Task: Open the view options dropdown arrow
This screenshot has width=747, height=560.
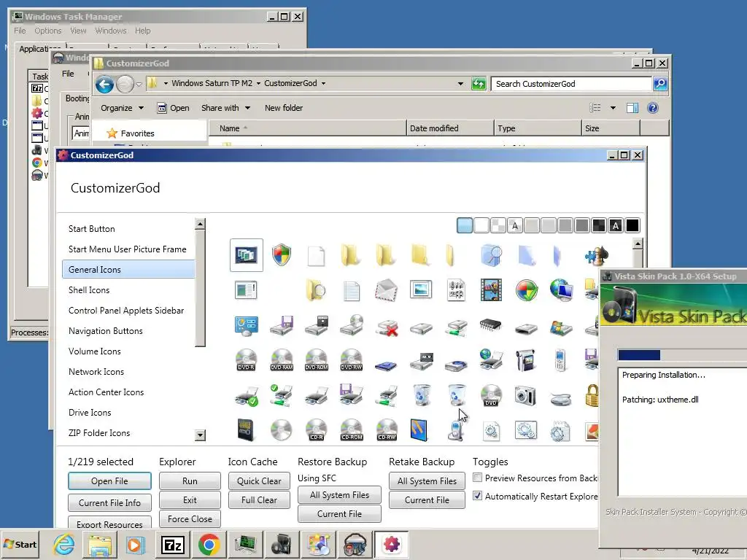Action: 613,108
